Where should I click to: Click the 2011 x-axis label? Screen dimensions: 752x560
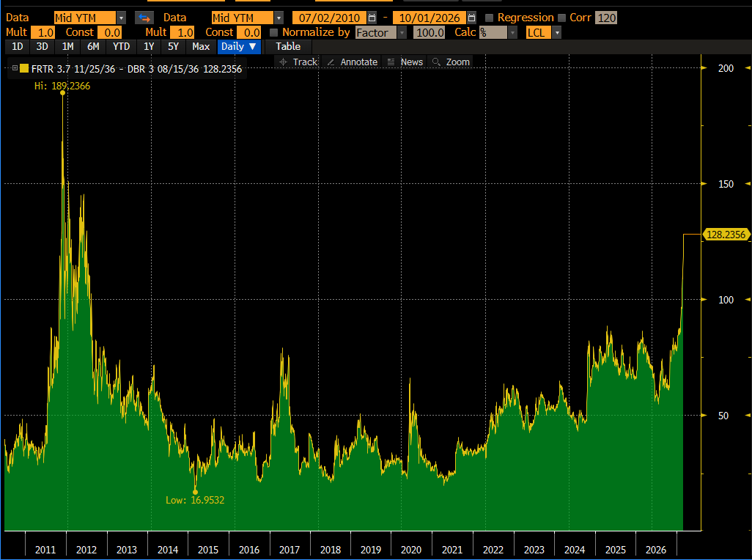45,550
